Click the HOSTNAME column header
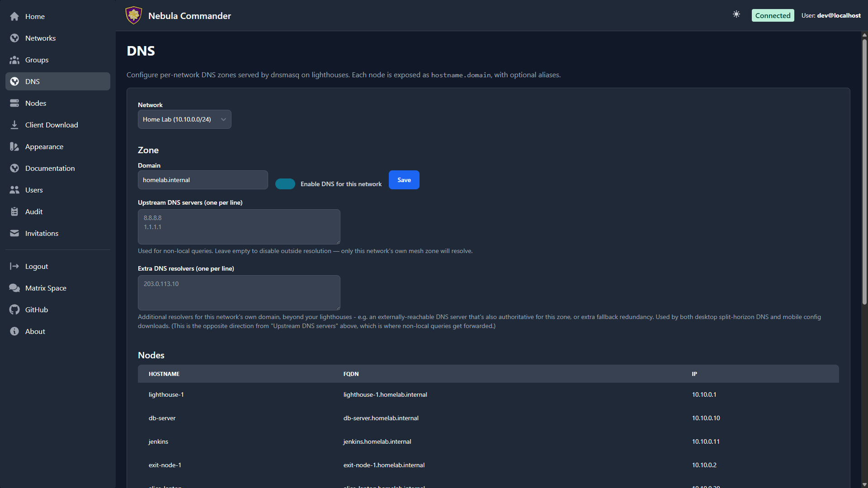Image resolution: width=868 pixels, height=488 pixels. (164, 374)
